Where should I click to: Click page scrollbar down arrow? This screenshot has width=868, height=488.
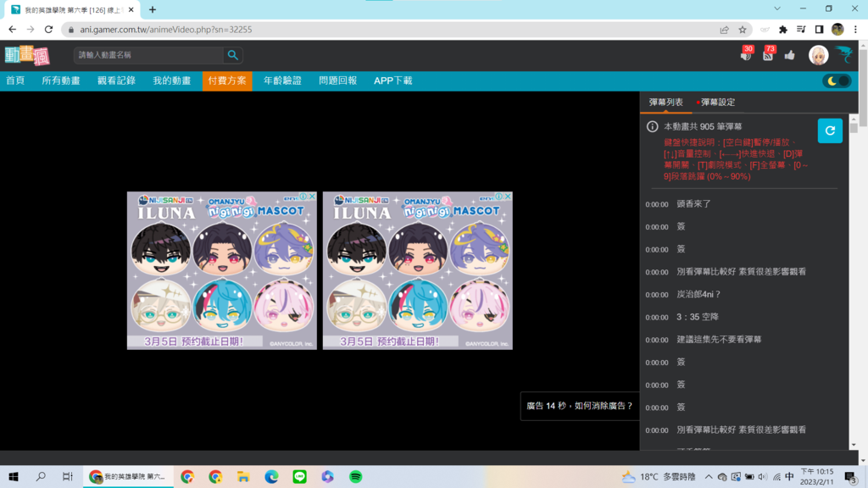[x=863, y=460]
